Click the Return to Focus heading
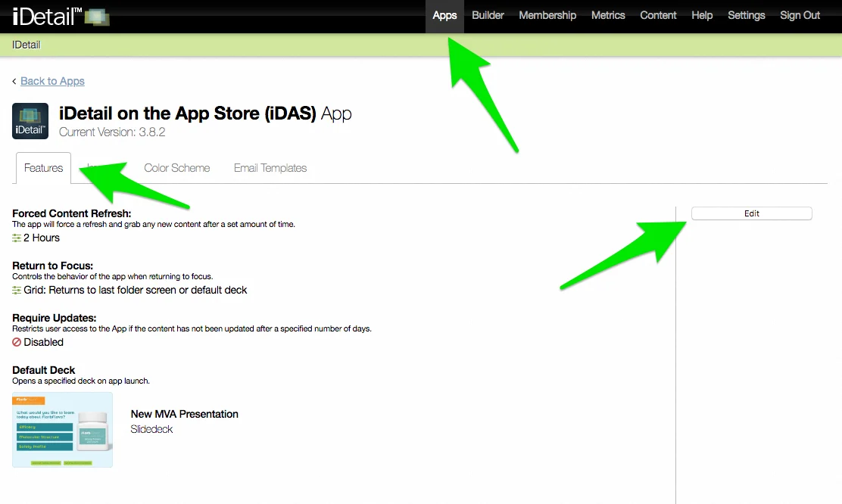This screenshot has height=504, width=842. 53,266
